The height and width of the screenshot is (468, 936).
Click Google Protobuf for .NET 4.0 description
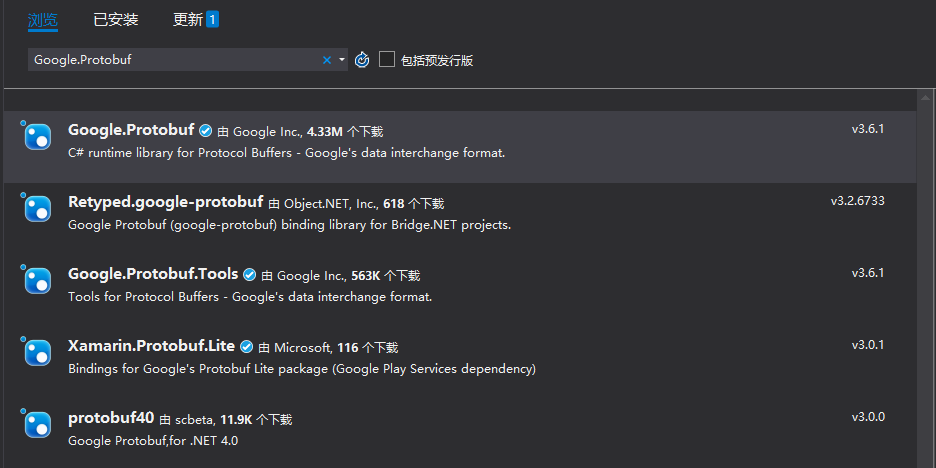pyautogui.click(x=153, y=441)
